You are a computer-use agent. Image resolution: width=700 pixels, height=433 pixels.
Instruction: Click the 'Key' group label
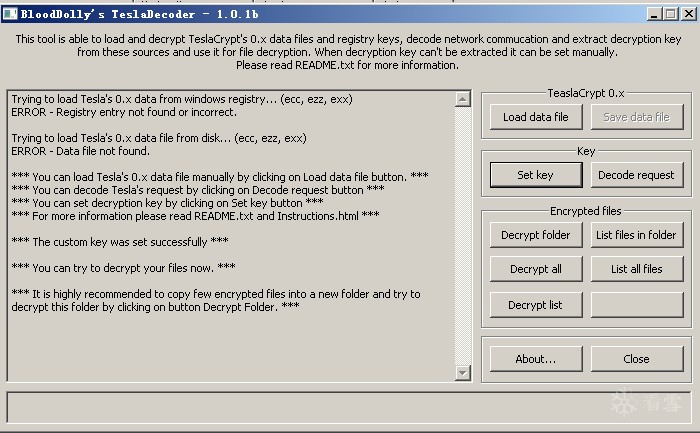pyautogui.click(x=586, y=151)
